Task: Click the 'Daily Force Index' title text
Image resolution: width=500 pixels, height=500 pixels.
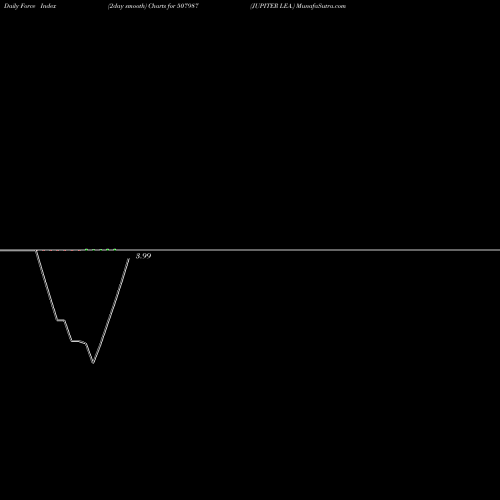Action: click(x=30, y=6)
